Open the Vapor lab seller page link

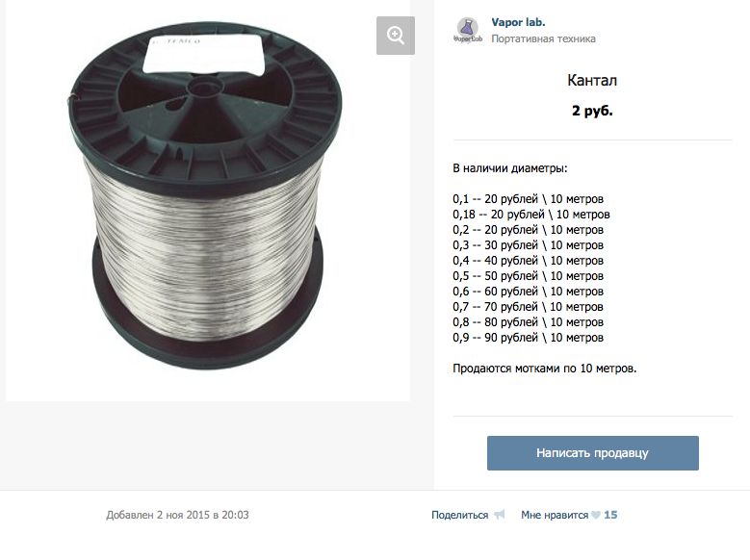tap(518, 22)
